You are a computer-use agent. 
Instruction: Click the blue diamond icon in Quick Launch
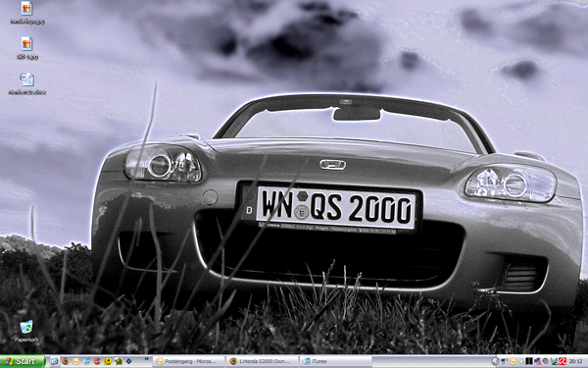click(x=129, y=361)
